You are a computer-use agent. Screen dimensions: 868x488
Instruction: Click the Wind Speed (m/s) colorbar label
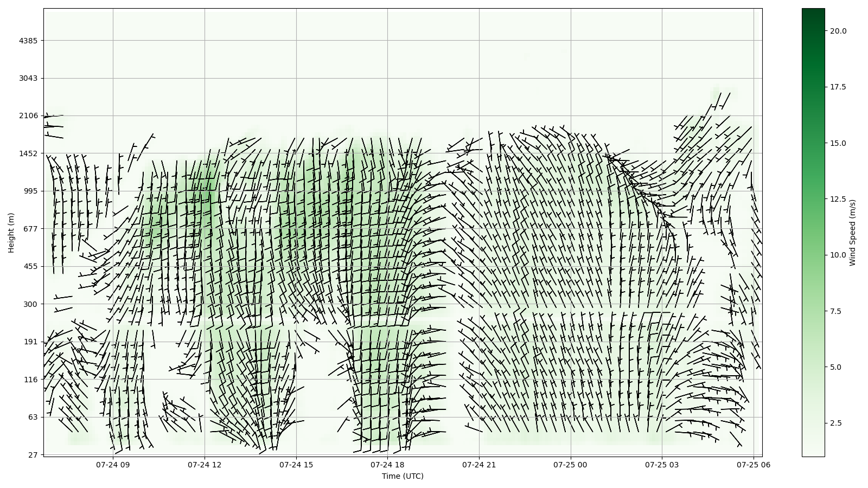pyautogui.click(x=852, y=233)
